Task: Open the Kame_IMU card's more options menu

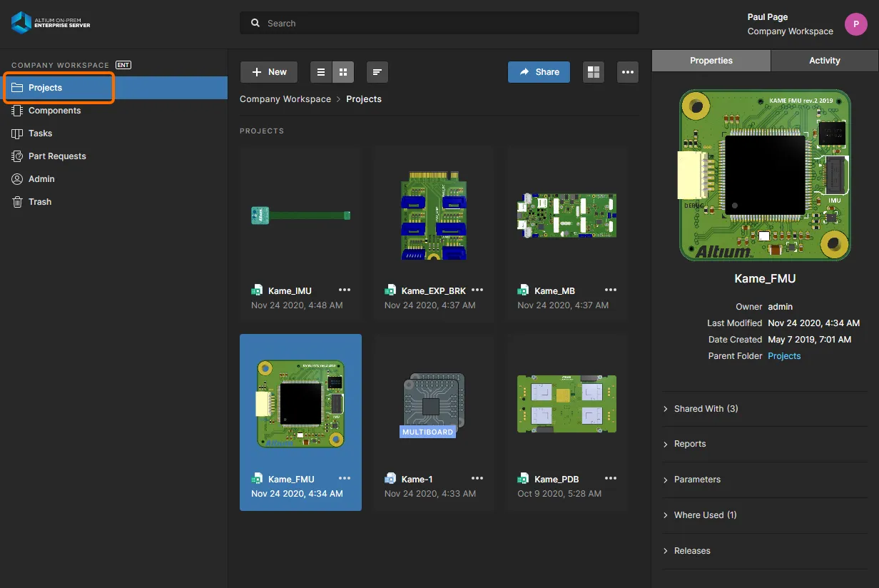Action: pyautogui.click(x=345, y=290)
